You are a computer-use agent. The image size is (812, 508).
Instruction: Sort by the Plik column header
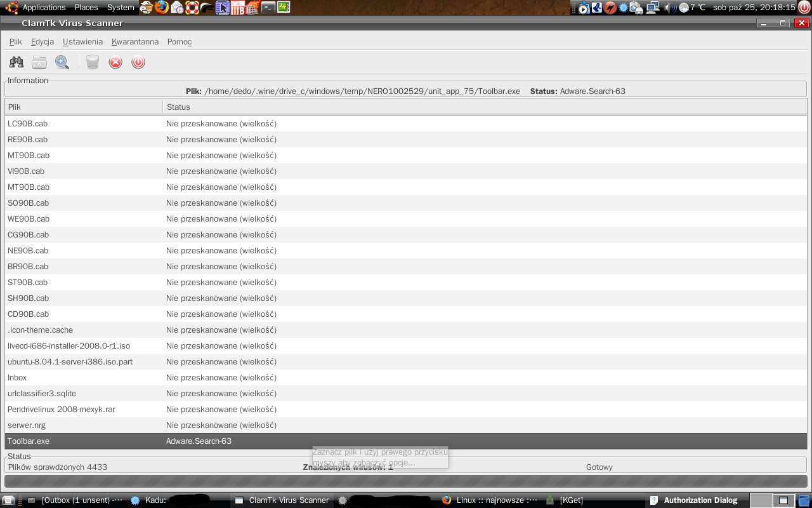84,107
